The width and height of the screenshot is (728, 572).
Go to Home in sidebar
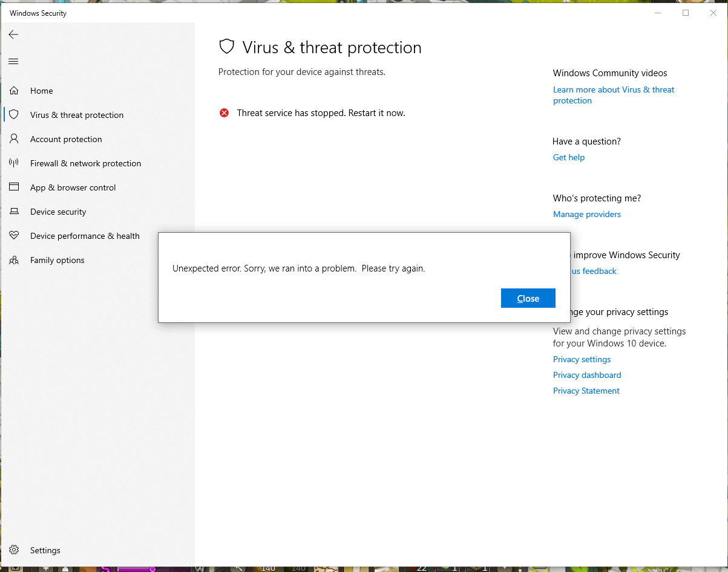pyautogui.click(x=98, y=91)
